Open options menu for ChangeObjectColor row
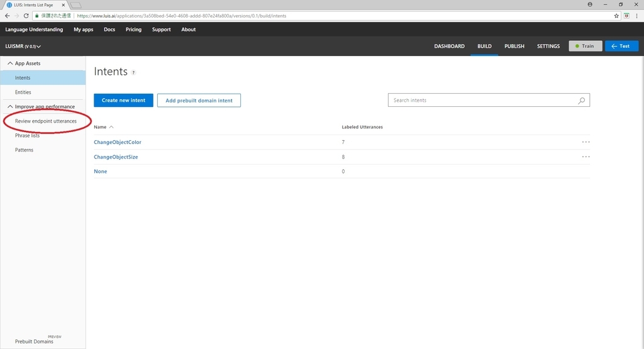The width and height of the screenshot is (644, 349). coord(586,142)
